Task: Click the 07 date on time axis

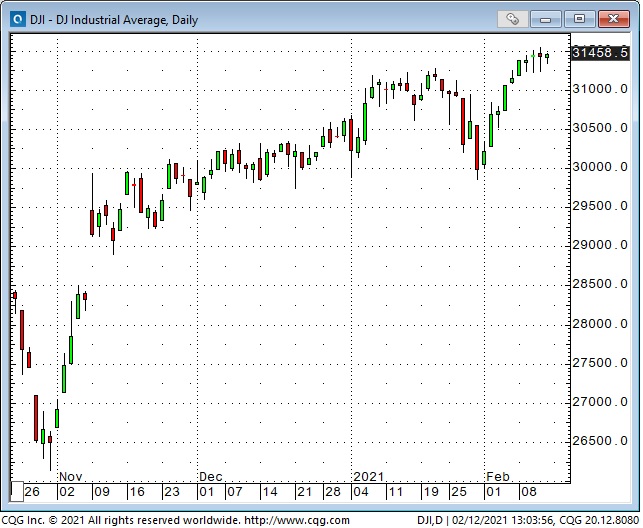Action: coord(235,492)
